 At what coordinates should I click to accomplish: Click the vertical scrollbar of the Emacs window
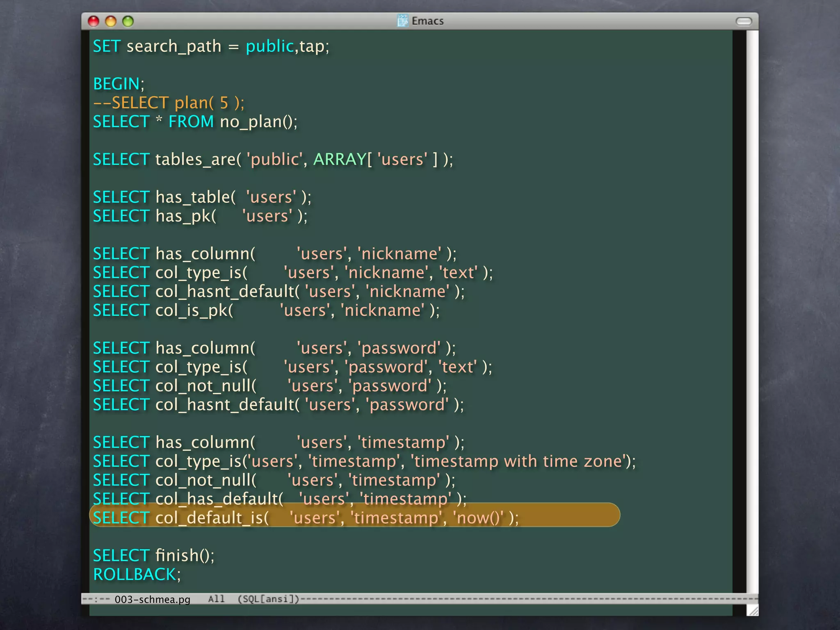(x=752, y=312)
